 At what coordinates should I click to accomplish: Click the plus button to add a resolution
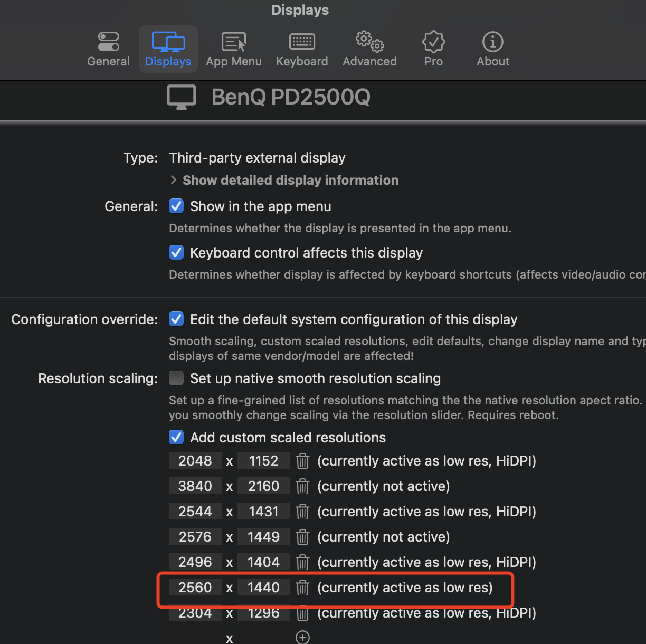click(302, 637)
